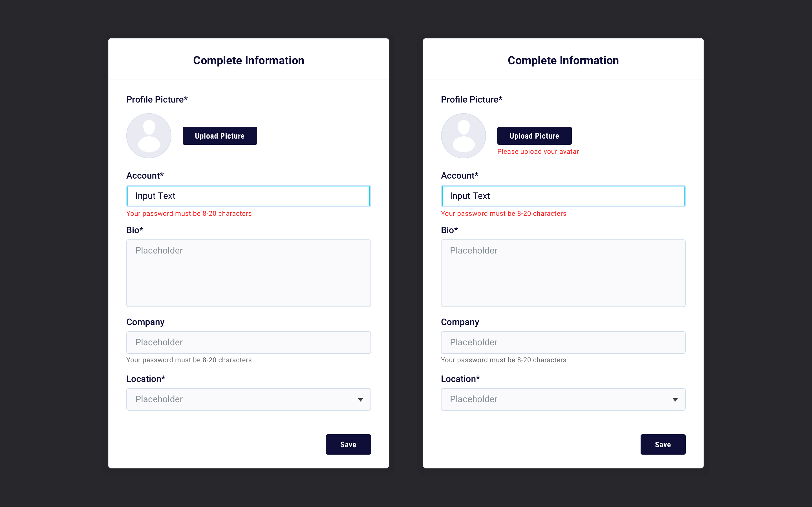Click the right form's Complete Information heading

pyautogui.click(x=563, y=60)
